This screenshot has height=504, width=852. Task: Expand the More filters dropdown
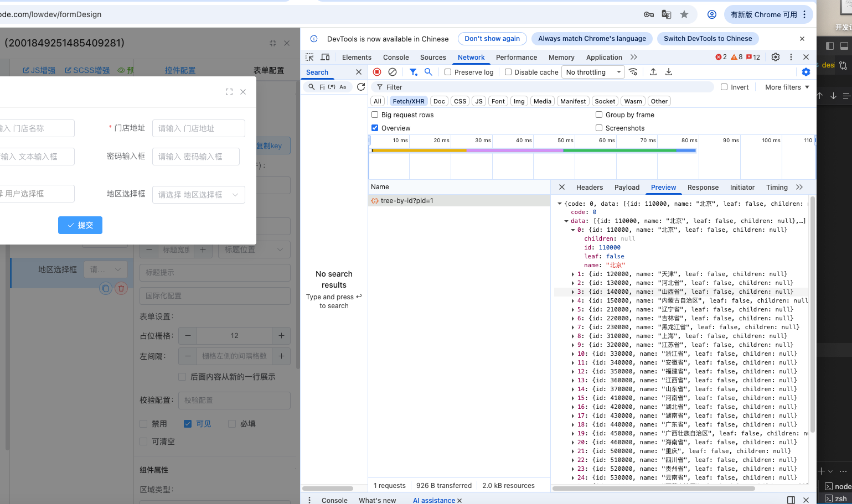tap(787, 87)
